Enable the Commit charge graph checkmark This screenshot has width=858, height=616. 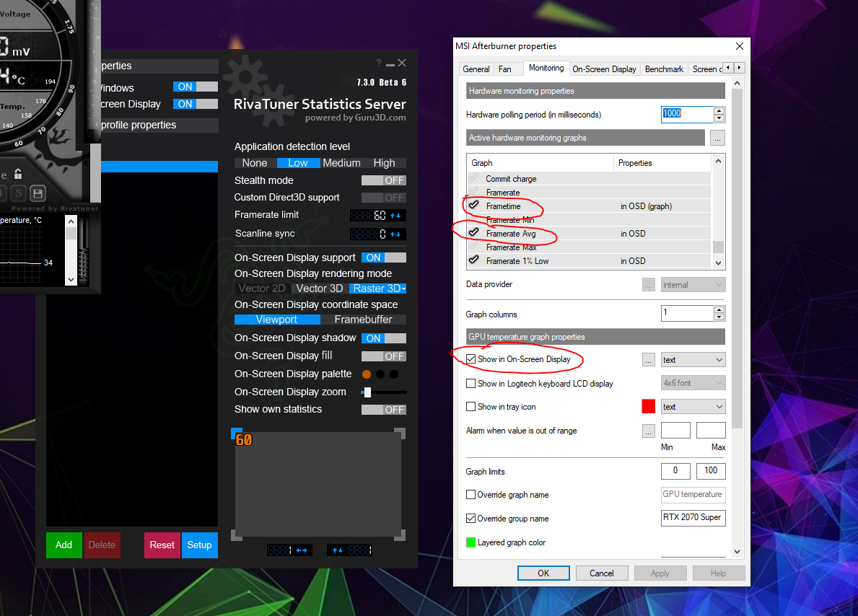tap(474, 177)
